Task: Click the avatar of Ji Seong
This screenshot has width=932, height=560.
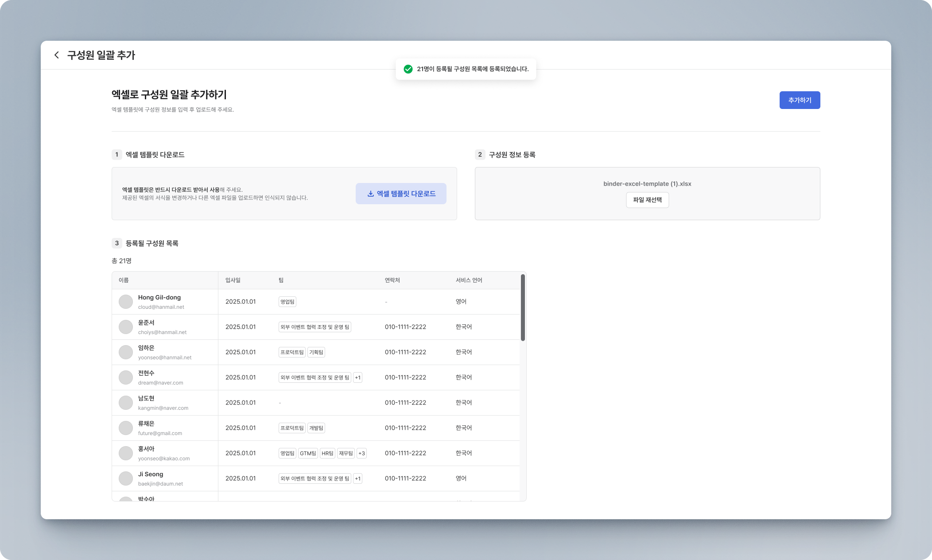Action: pyautogui.click(x=126, y=478)
